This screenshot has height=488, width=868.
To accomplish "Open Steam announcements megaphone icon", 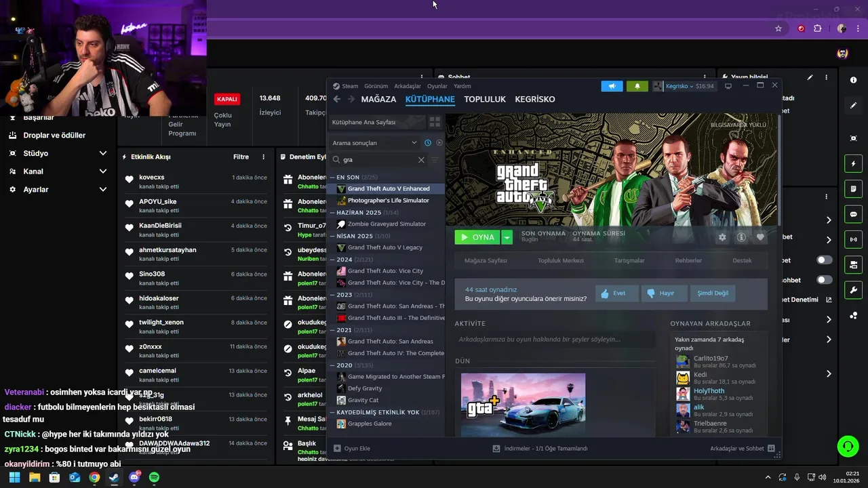I will 612,86.
